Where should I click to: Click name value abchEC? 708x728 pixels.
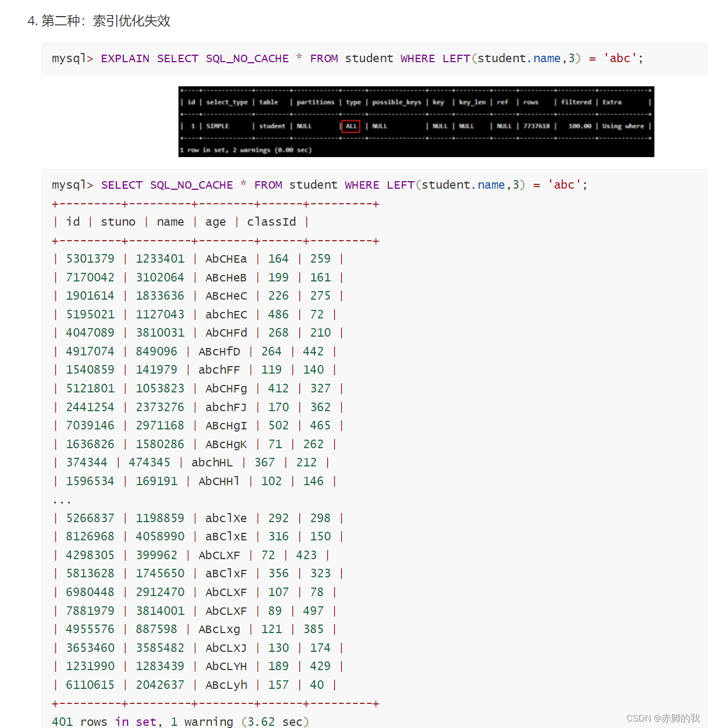(226, 315)
